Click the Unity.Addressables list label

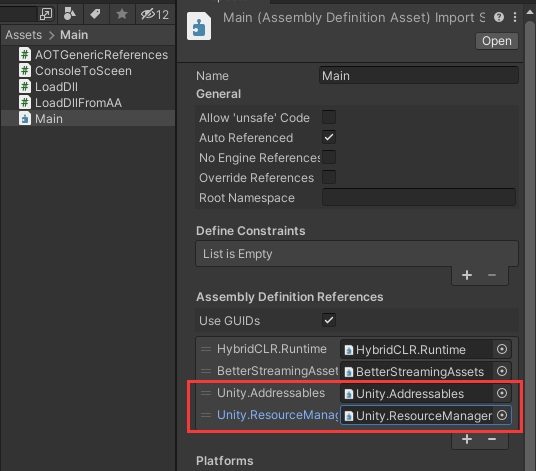pyautogui.click(x=271, y=393)
